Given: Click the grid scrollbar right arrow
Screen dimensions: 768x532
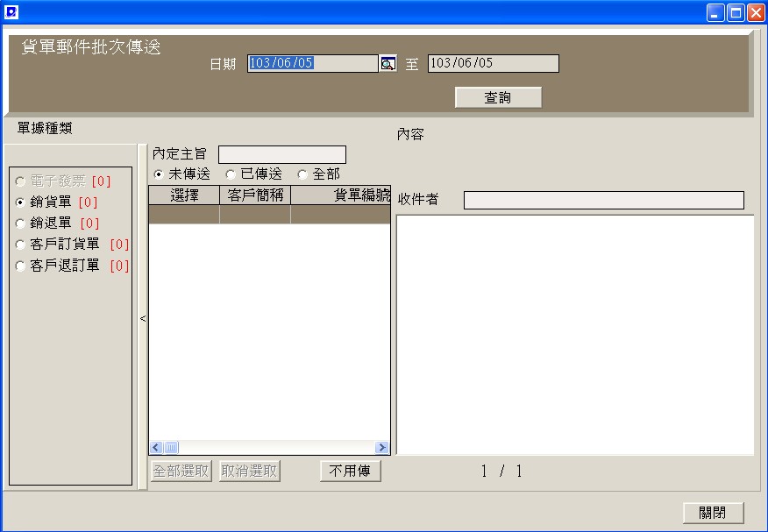Looking at the screenshot, I should [x=381, y=447].
